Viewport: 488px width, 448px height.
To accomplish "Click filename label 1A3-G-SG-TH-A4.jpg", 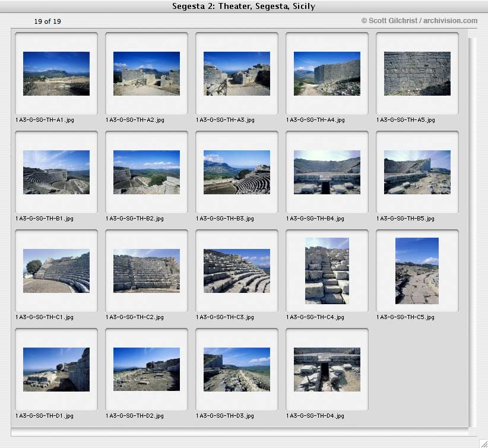I will (316, 120).
